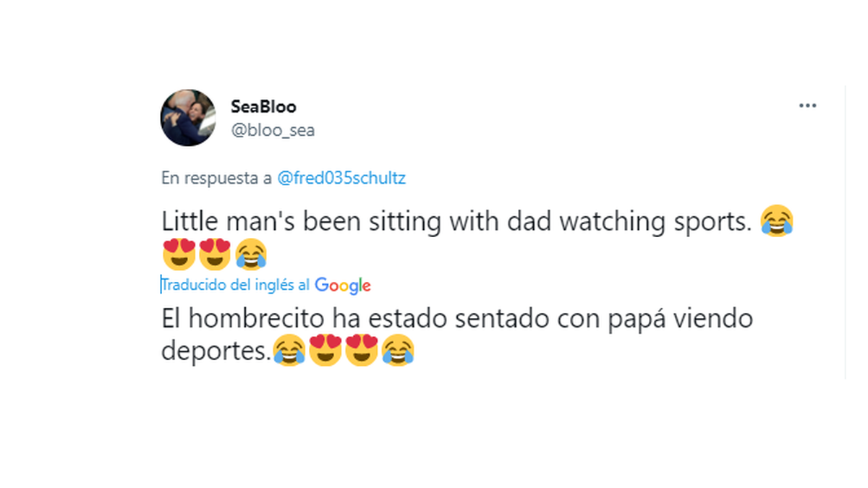868x488 pixels.
Task: Click the laughing emoji right after "deportes."
Action: click(289, 351)
